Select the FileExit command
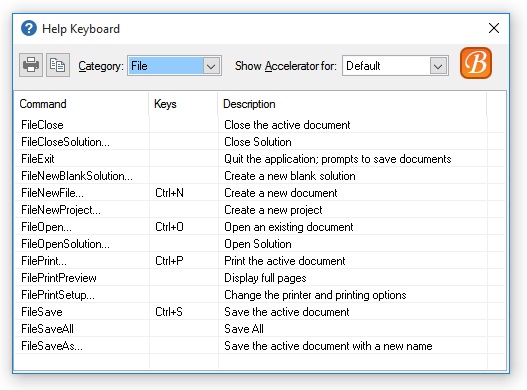 coord(38,159)
